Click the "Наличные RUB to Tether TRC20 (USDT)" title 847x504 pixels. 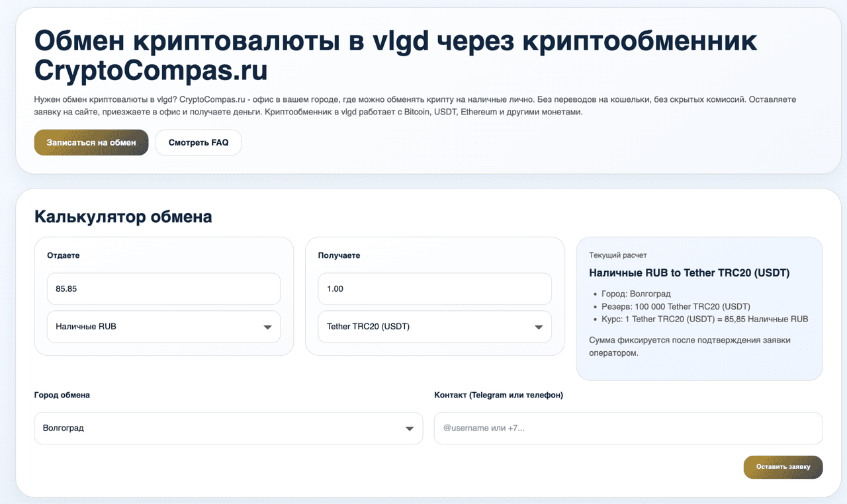tap(690, 273)
